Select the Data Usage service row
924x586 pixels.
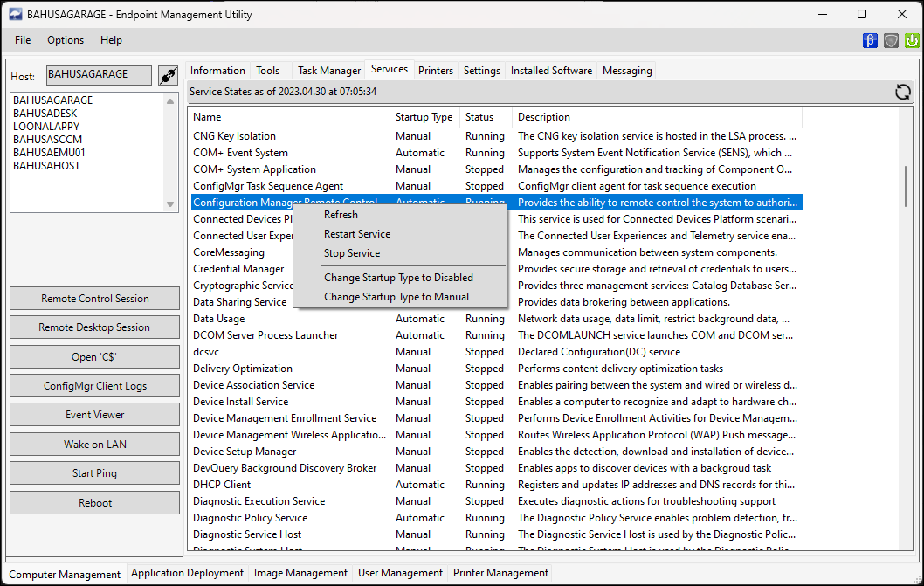496,319
